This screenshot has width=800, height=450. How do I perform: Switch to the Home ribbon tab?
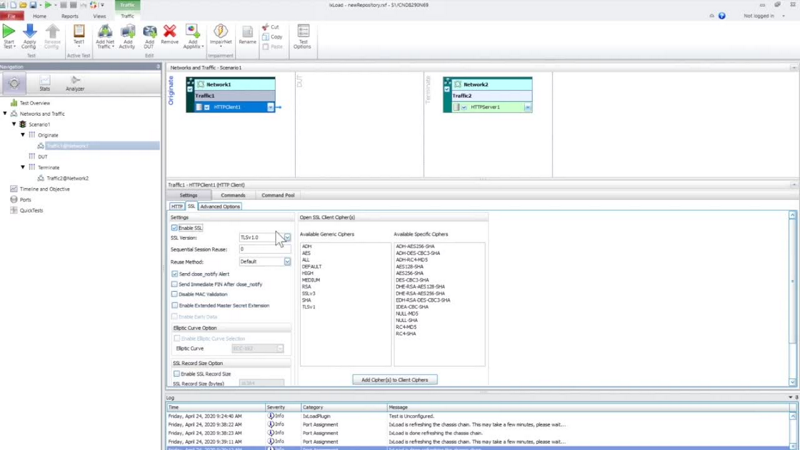pos(40,16)
